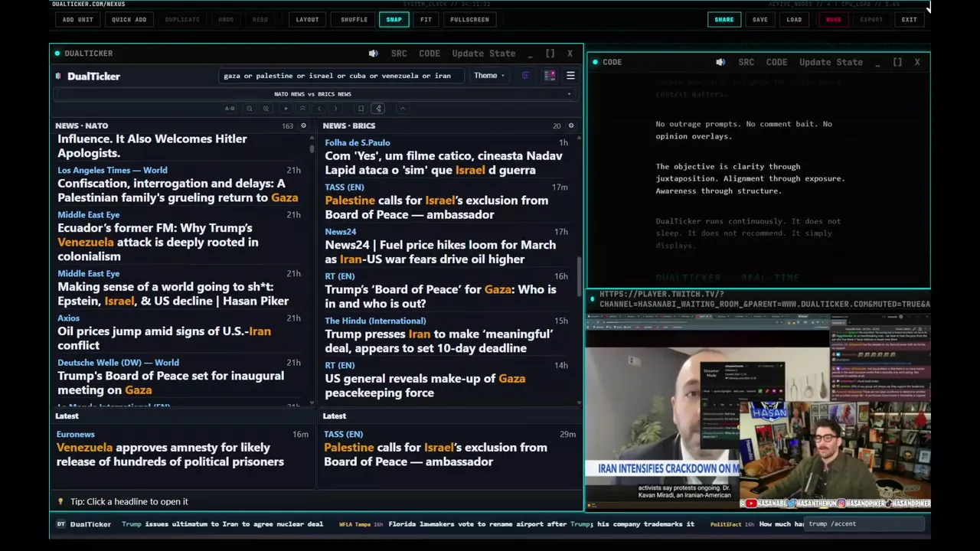Mute the CODE panel speaker icon

click(x=720, y=62)
